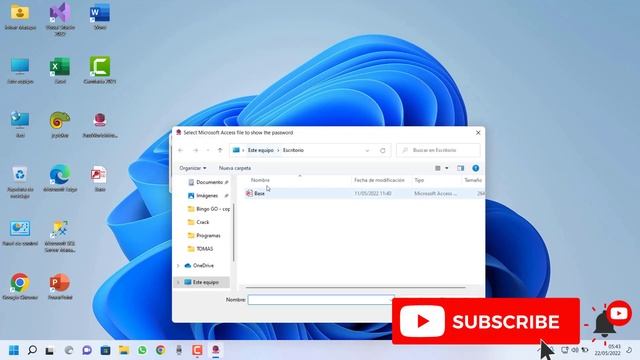Open the view options dropdown arrow
This screenshot has width=640, height=360.
[x=447, y=168]
